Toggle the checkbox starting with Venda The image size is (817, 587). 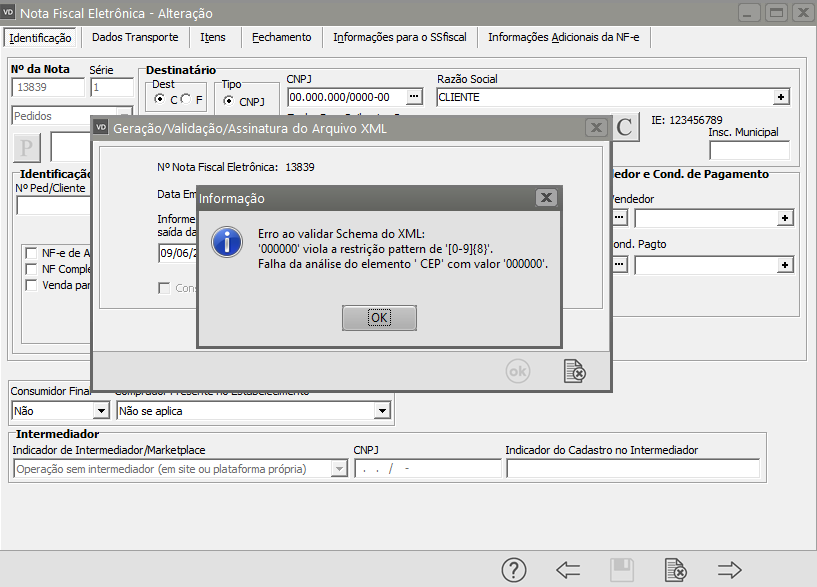(x=32, y=285)
